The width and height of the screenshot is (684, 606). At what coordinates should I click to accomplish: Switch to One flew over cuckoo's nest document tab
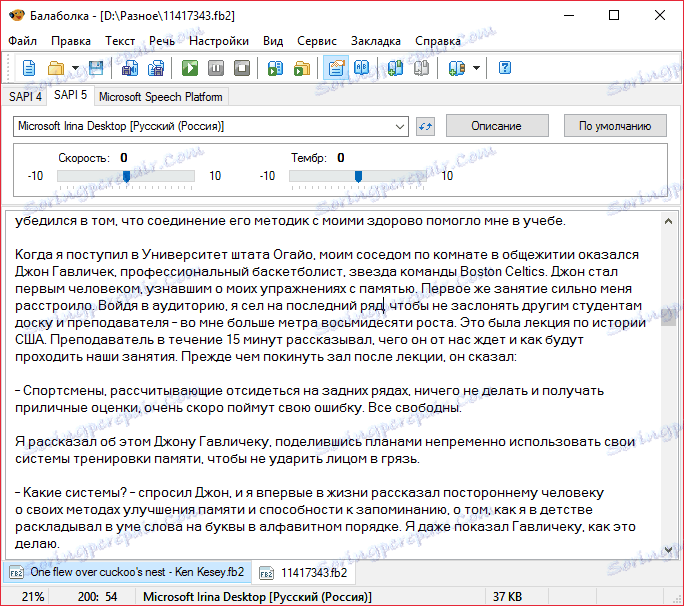pyautogui.click(x=127, y=572)
